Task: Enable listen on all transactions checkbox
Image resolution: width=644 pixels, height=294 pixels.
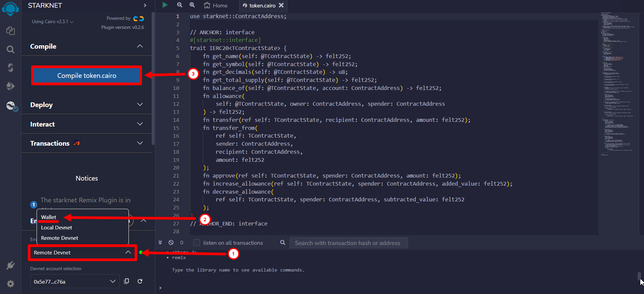Action: coord(197,243)
